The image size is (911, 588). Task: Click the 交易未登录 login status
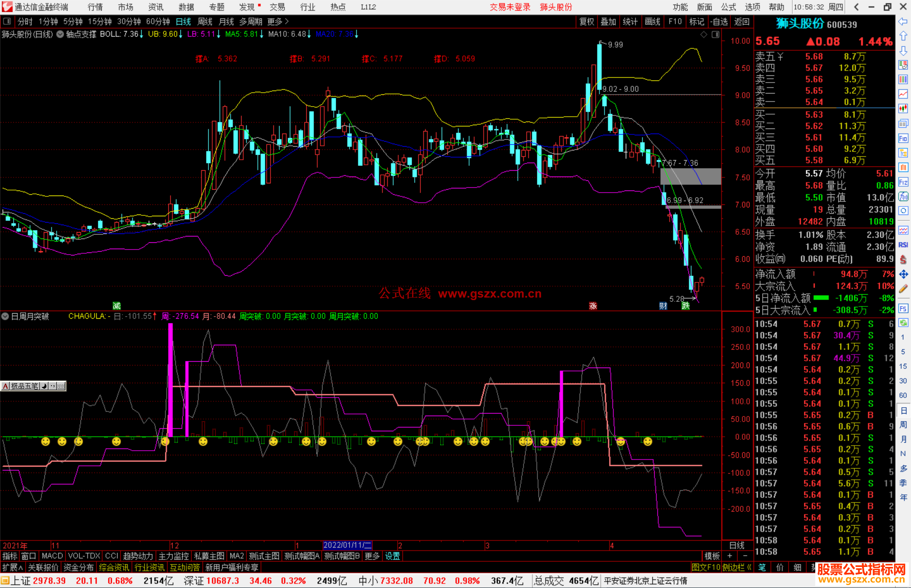(x=510, y=7)
